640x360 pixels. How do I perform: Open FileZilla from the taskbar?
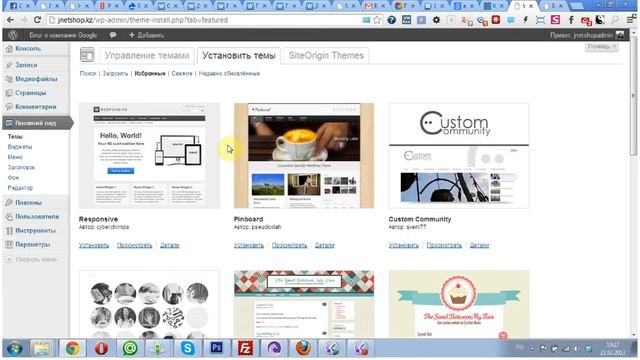tap(245, 349)
